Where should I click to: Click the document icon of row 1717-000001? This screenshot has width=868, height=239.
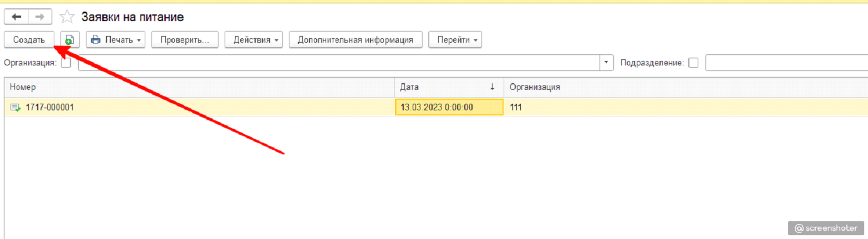tap(15, 107)
